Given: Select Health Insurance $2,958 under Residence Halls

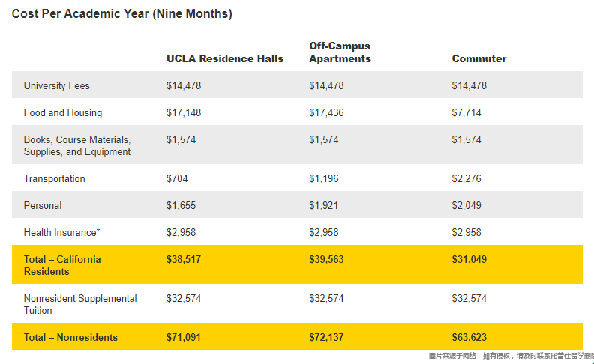Looking at the screenshot, I should pos(181,232).
